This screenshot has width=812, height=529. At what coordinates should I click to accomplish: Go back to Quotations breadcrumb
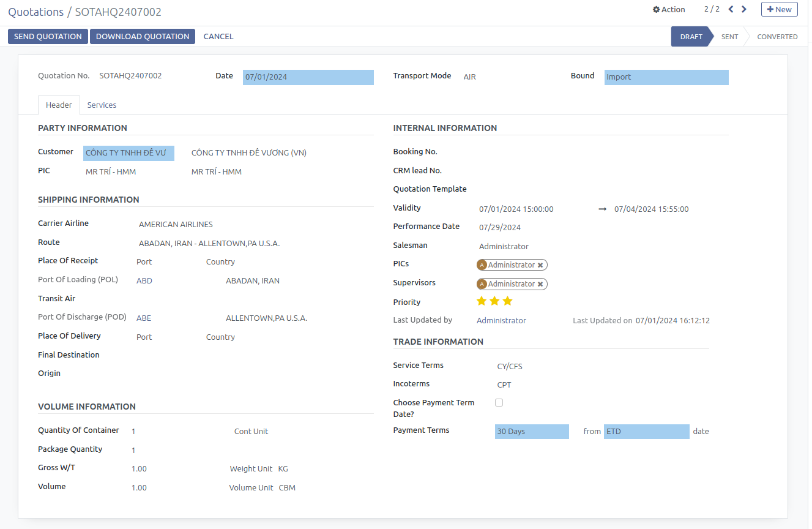[35, 12]
